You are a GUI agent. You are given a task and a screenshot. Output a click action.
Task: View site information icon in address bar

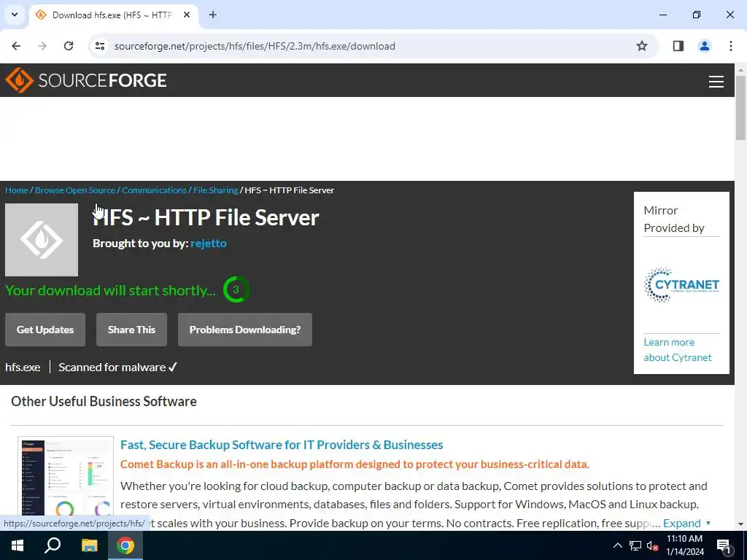click(99, 46)
